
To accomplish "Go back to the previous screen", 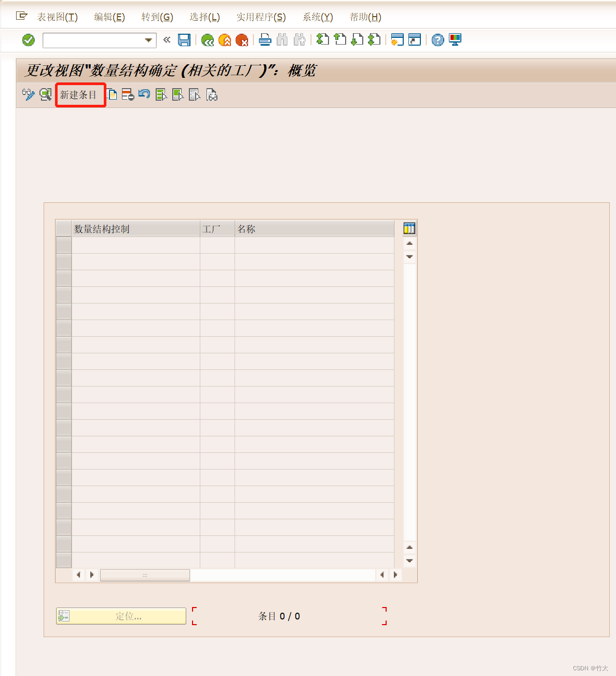I will pos(208,40).
